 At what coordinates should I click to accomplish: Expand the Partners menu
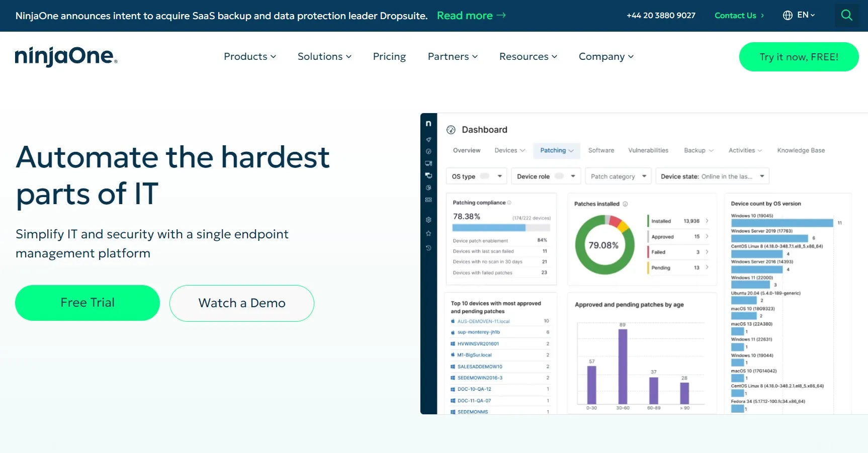pos(453,56)
